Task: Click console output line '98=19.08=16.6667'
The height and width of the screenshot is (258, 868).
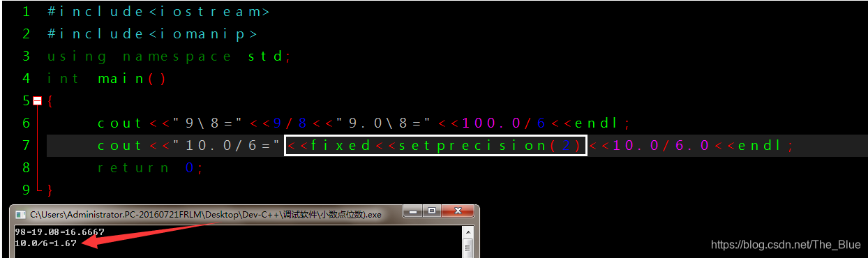Action: 59,232
